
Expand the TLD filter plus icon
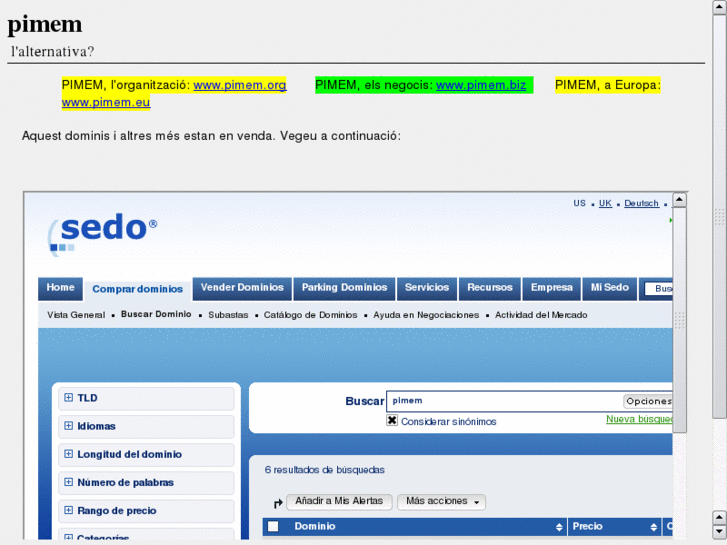(x=68, y=398)
